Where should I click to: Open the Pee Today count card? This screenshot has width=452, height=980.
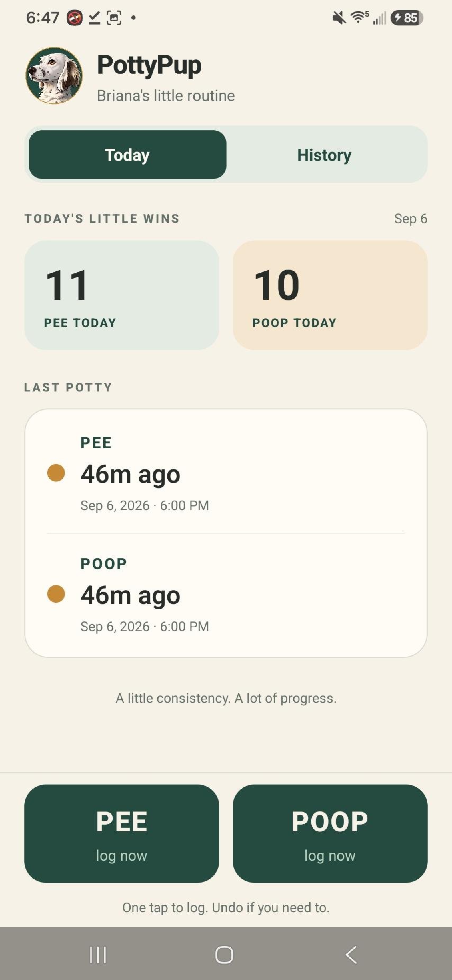point(122,295)
